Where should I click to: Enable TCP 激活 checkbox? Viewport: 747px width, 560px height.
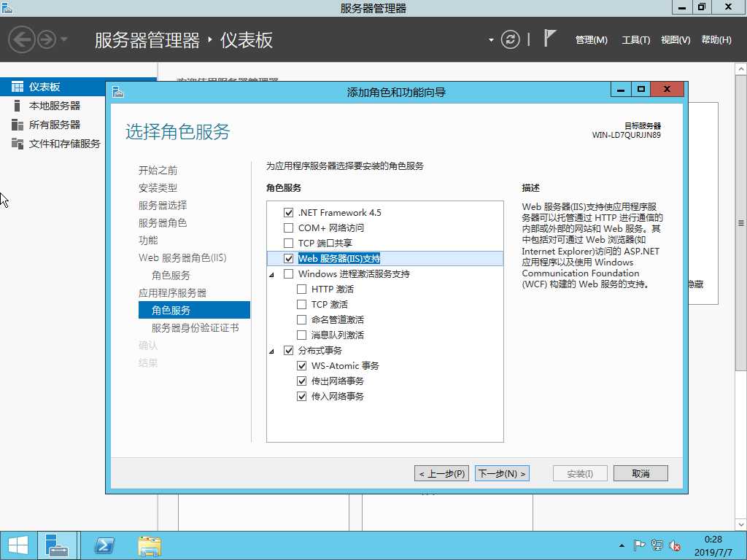point(301,304)
